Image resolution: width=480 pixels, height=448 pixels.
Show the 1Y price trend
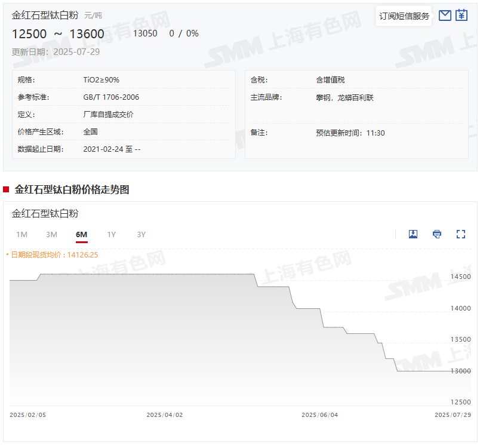[111, 235]
